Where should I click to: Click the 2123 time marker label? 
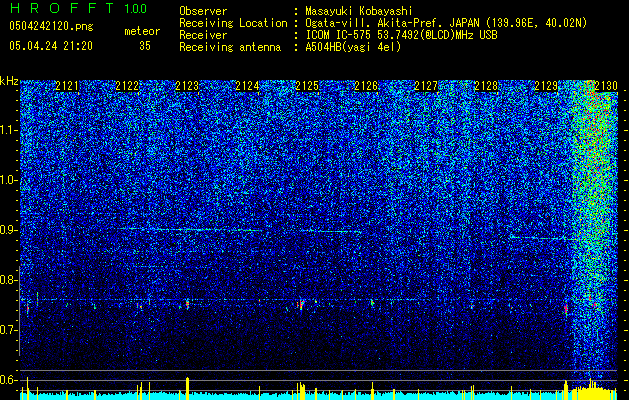coord(187,86)
